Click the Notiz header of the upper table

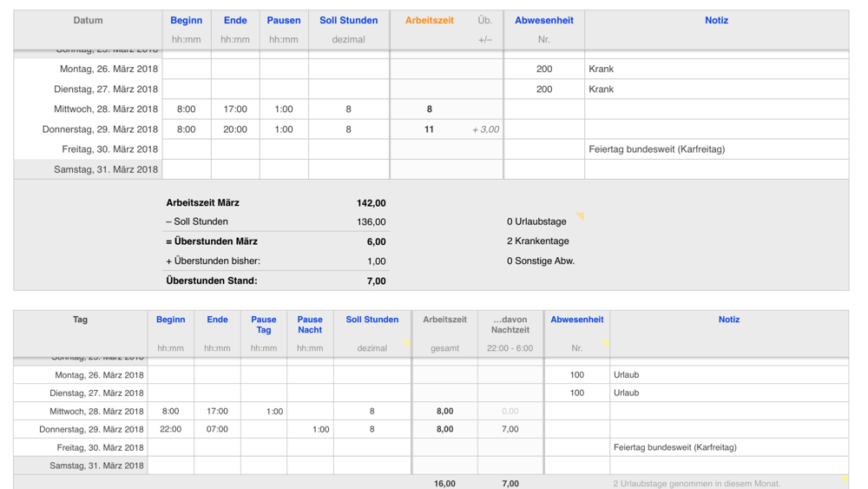[716, 21]
